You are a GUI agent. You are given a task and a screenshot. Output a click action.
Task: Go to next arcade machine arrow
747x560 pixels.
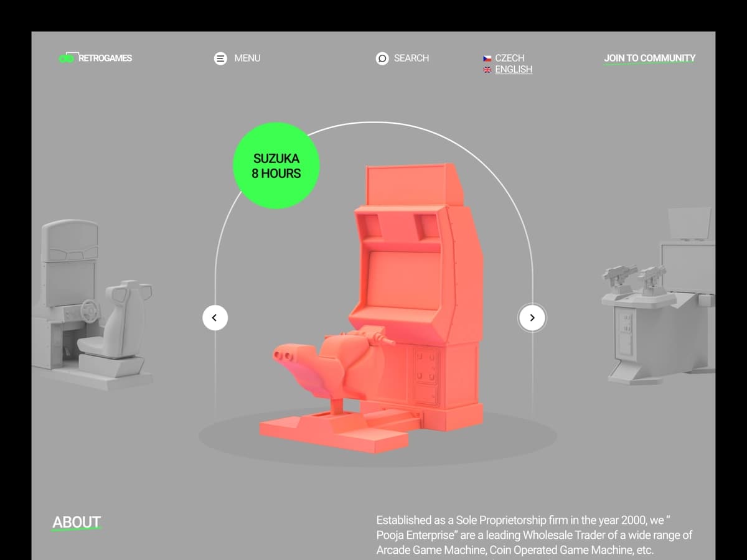tap(532, 317)
